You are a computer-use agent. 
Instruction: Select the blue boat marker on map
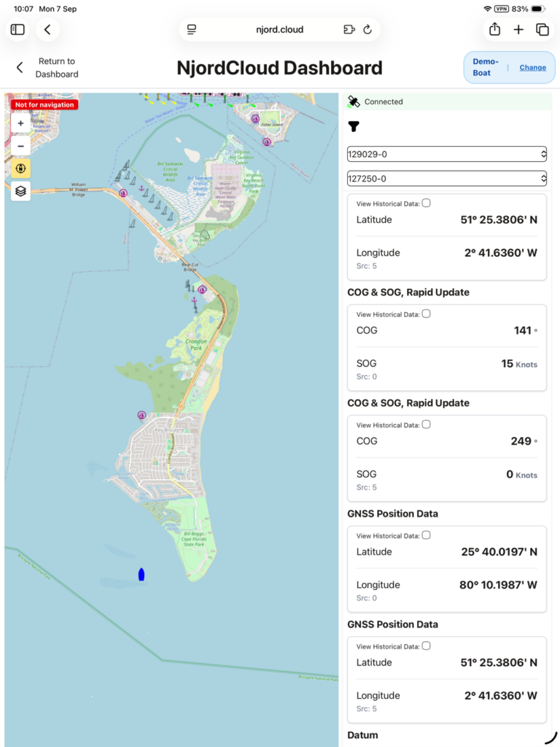pos(141,574)
